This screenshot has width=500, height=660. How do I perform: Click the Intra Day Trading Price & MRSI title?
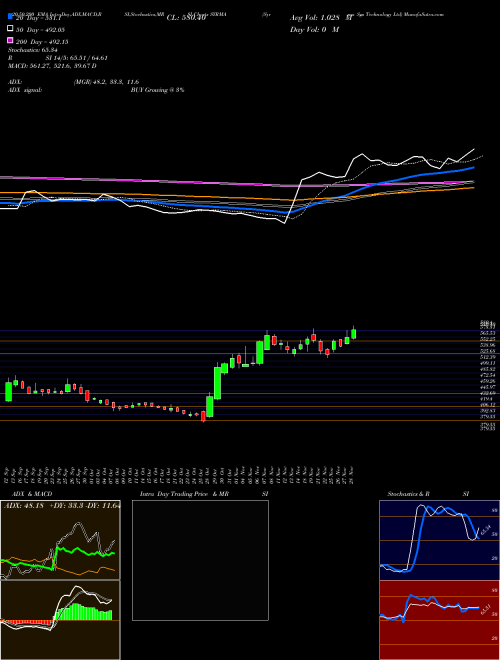pos(204,494)
